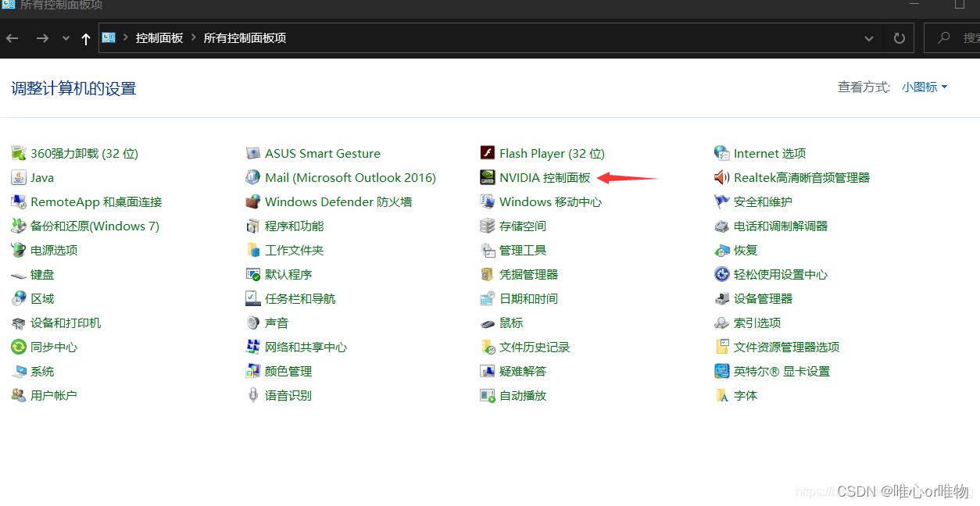
Task: Go up one level arrow
Action: pos(86,38)
